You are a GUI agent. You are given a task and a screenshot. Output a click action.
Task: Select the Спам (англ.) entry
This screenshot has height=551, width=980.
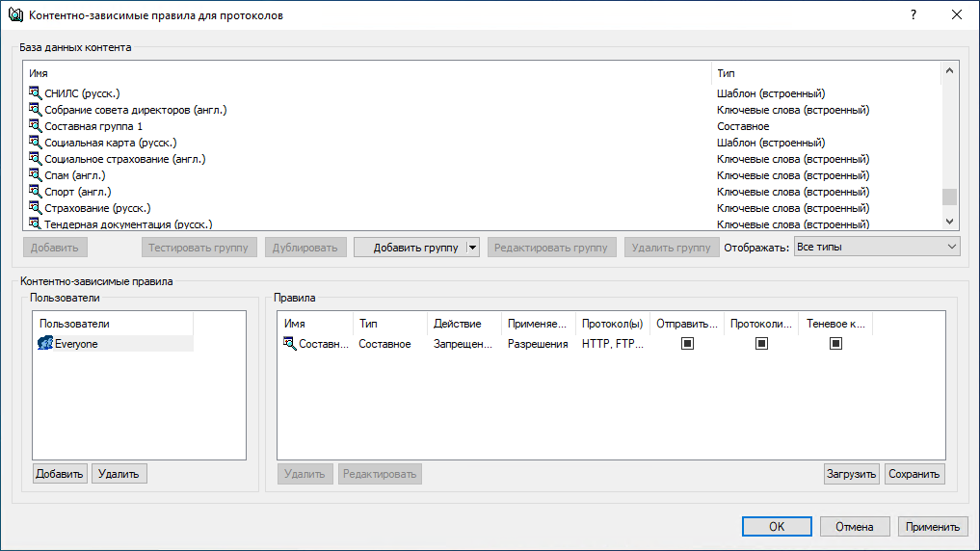(75, 175)
